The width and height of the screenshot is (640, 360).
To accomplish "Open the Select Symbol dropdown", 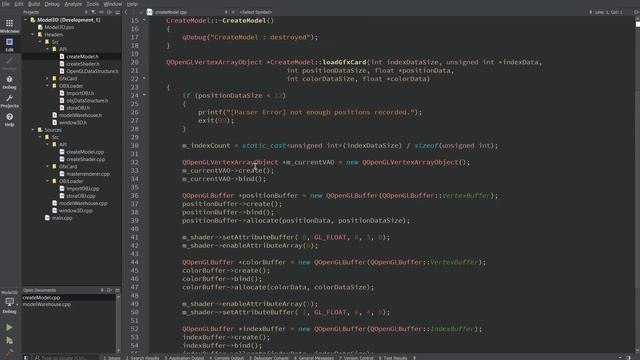I will click(256, 12).
